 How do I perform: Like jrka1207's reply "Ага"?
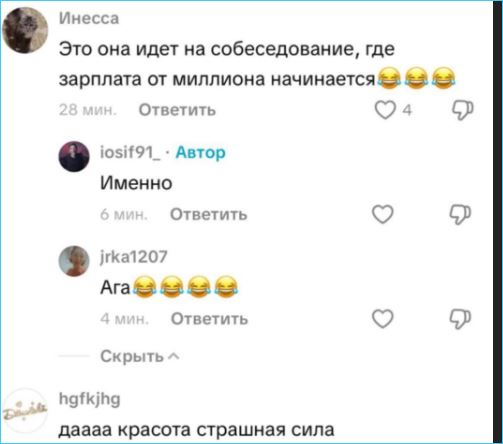pyautogui.click(x=383, y=319)
